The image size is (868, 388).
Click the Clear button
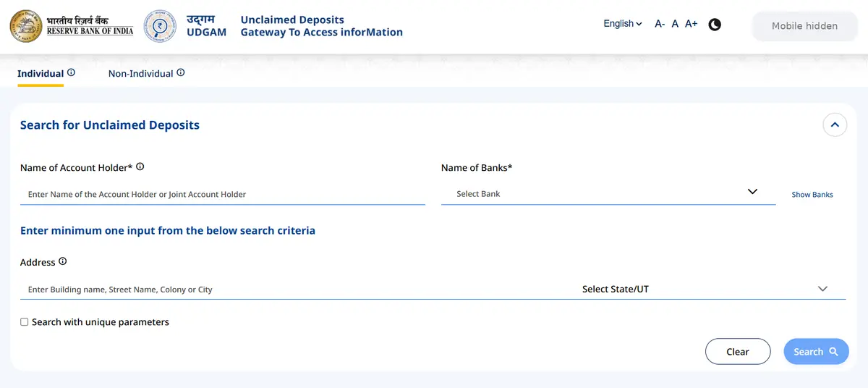click(738, 352)
